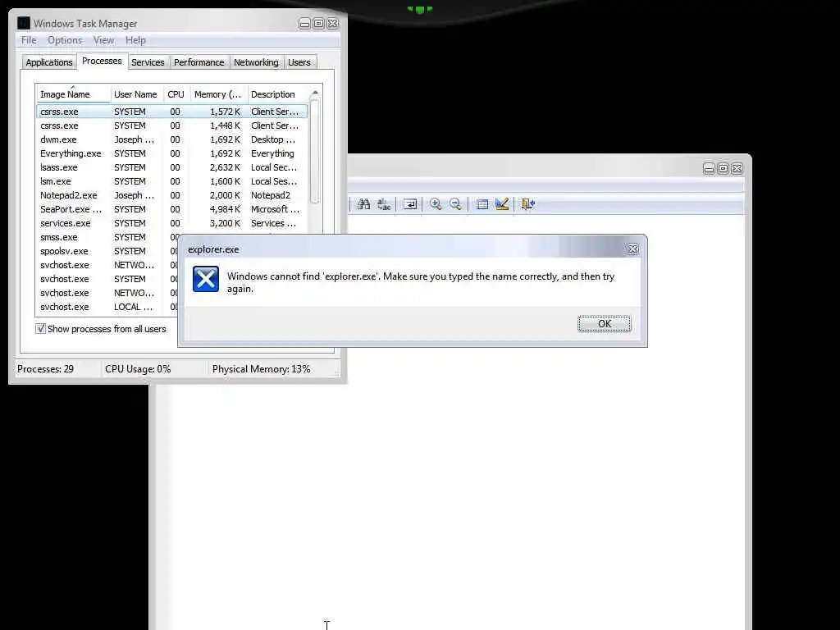Image resolution: width=840 pixels, height=630 pixels.
Task: Open the Options menu in Task Manager
Action: tap(65, 40)
